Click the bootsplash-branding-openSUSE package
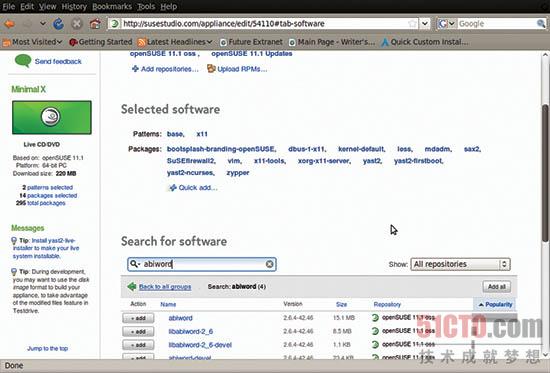Image resolution: width=550 pixels, height=373 pixels. coord(221,149)
